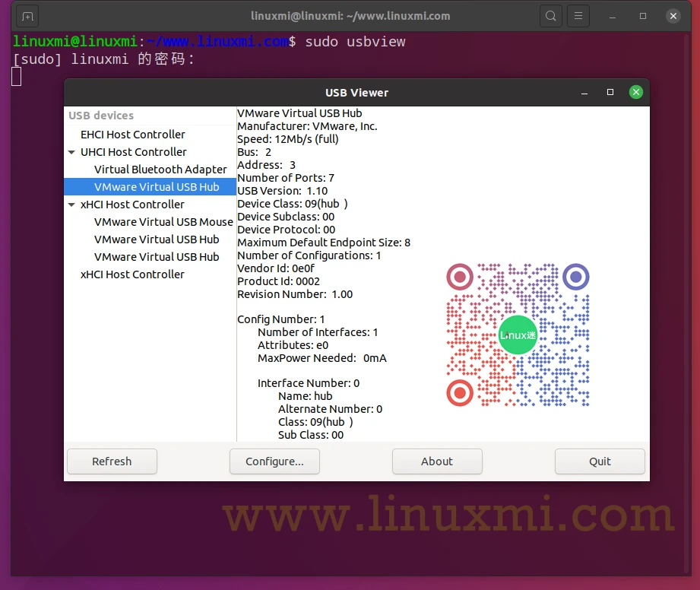Screen dimensions: 700x590
Task: Click 'Config Number: 1' line
Action: click(x=280, y=319)
